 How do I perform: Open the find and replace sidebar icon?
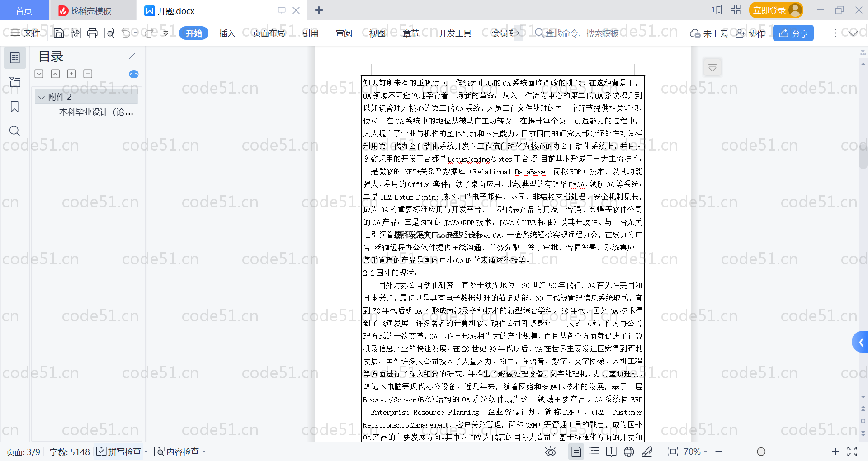15,131
